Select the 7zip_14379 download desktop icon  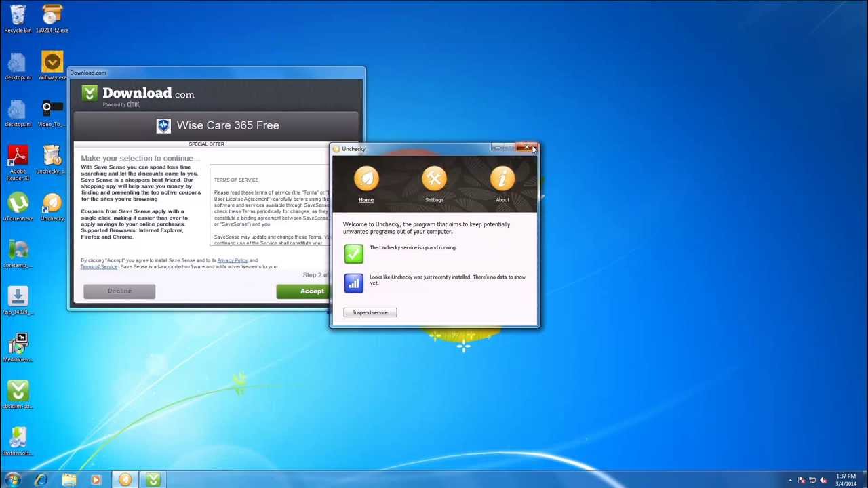(18, 301)
